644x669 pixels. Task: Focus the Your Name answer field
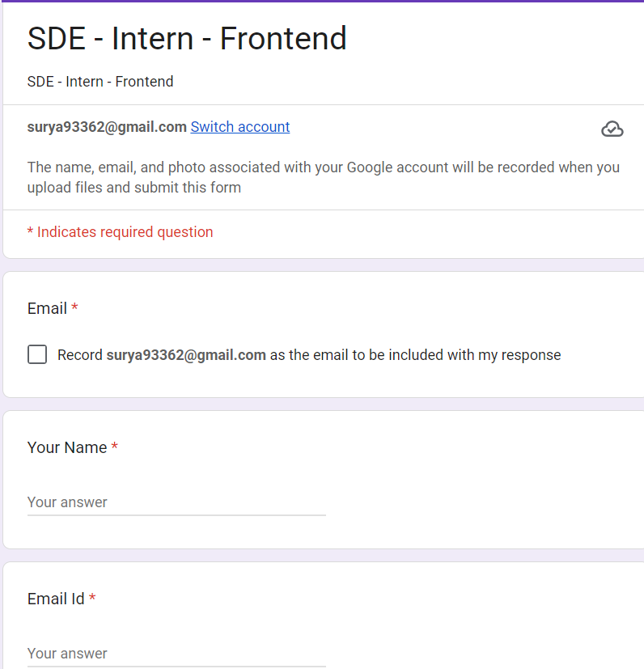pyautogui.click(x=176, y=502)
